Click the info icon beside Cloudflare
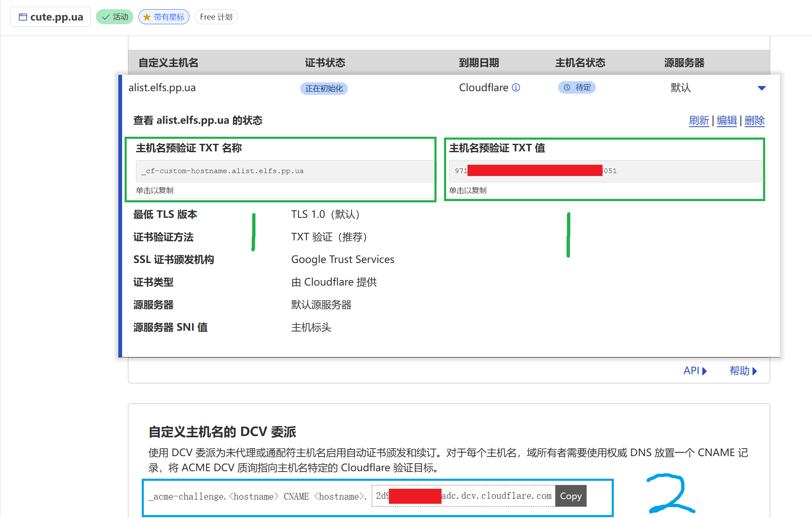The width and height of the screenshot is (812, 518). pyautogui.click(x=516, y=87)
